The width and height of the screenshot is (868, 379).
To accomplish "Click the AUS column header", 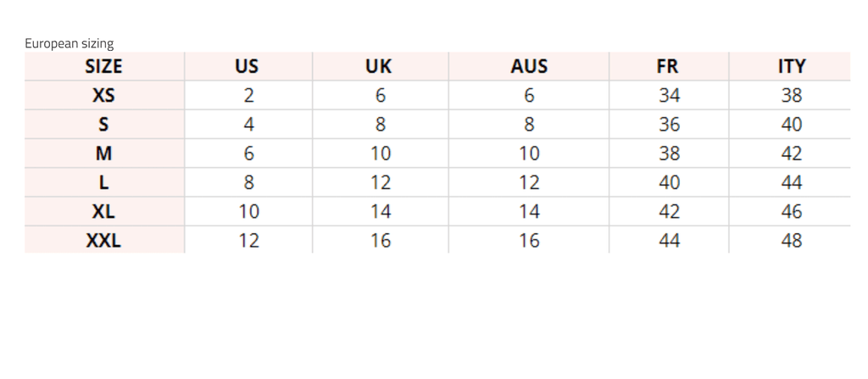I will tap(529, 66).
